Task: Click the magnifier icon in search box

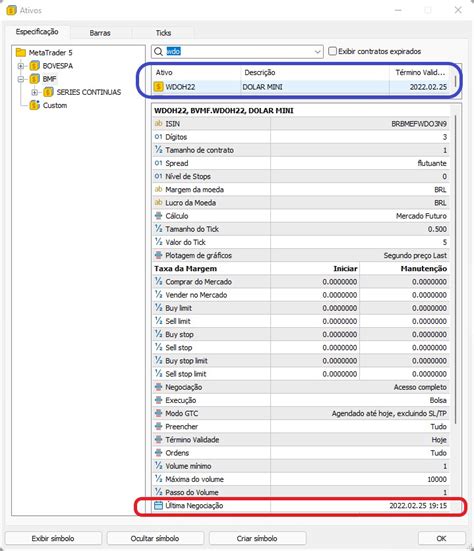Action: pyautogui.click(x=158, y=52)
